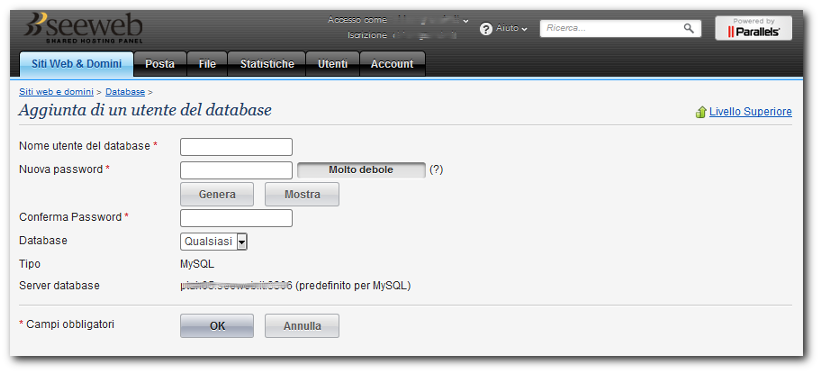820x373 pixels.
Task: Confirm with the OK button
Action: click(217, 326)
